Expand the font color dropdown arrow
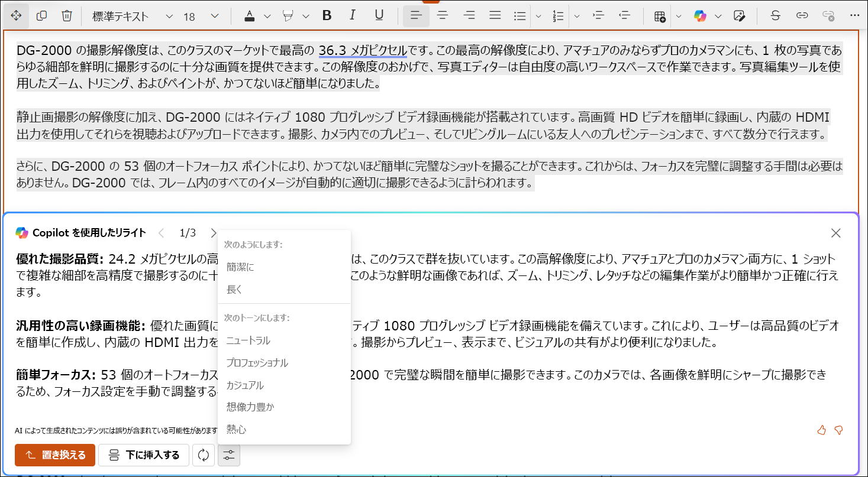 [267, 16]
